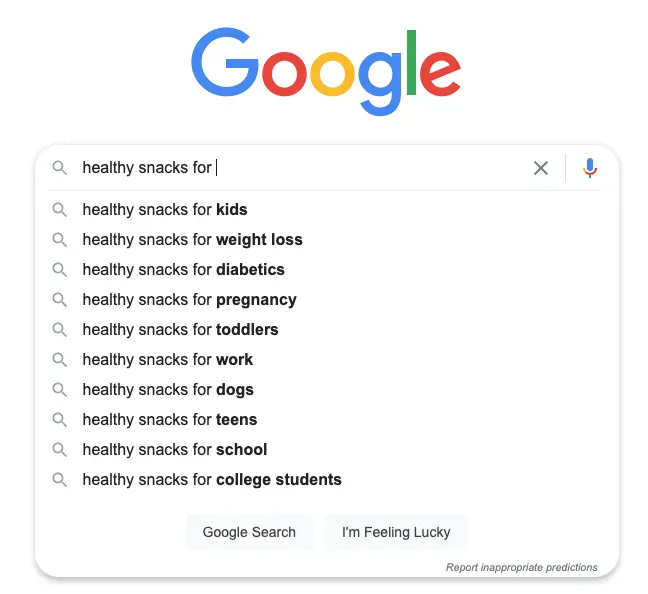Choose 'healthy snacks for toddlers' suggestion
Image resolution: width=648 pixels, height=594 pixels.
point(180,330)
